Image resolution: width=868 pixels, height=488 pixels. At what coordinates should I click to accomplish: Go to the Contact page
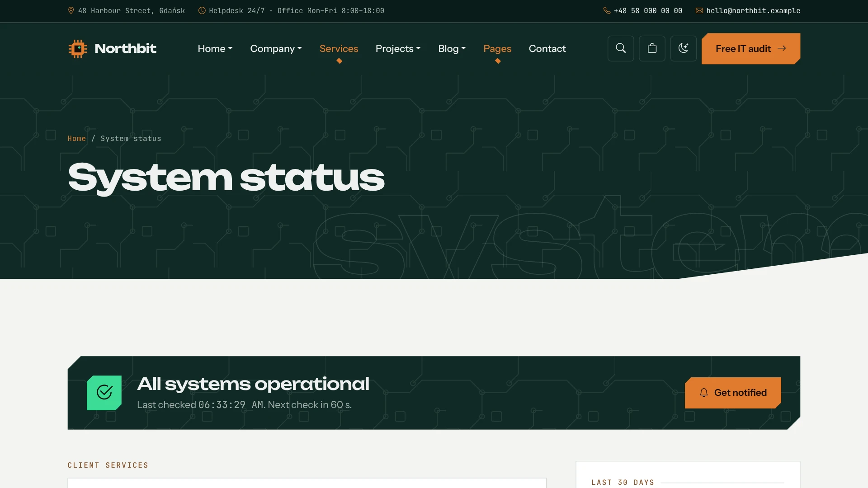[x=547, y=48]
